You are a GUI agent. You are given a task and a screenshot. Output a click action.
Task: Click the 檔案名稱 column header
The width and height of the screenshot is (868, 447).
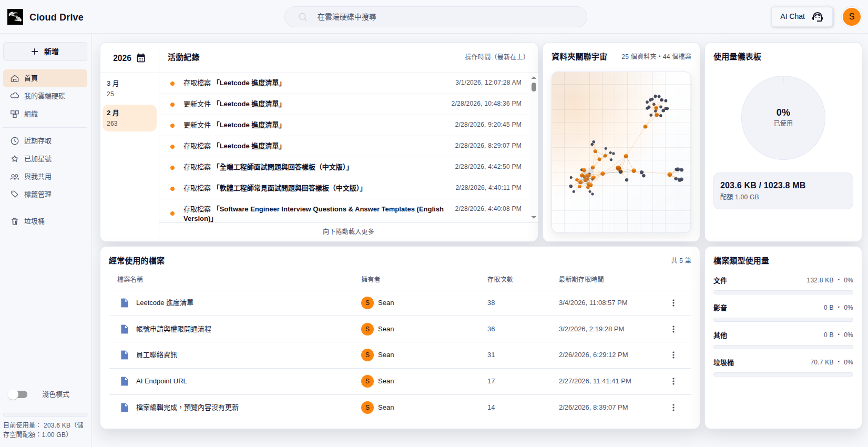coord(130,280)
